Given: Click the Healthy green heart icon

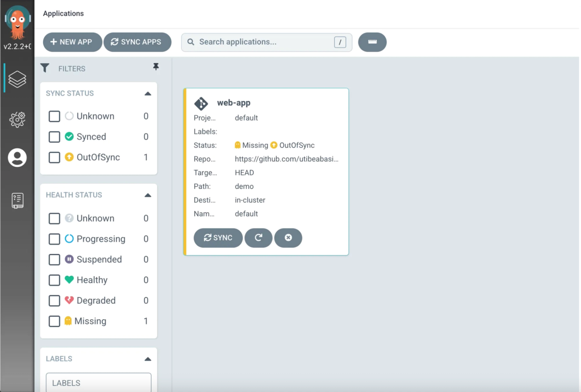Looking at the screenshot, I should pos(69,279).
